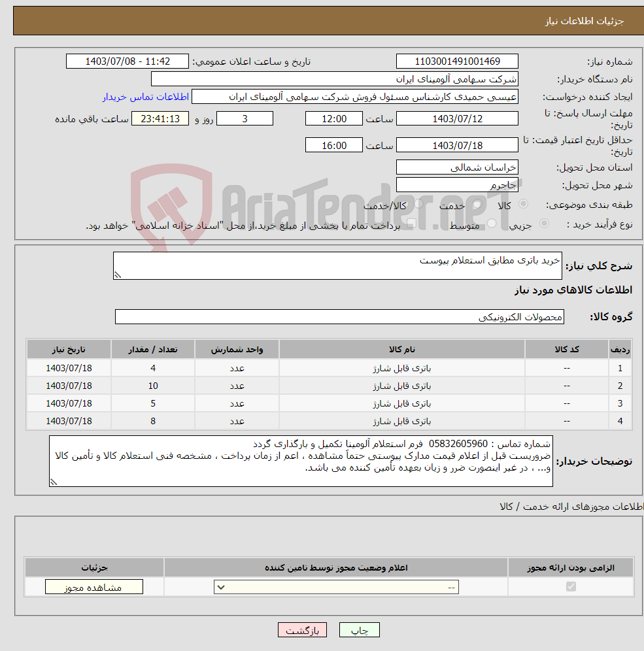644x651 pixels.
Task: Click باتری قابل شارژ in row 2
Action: pyautogui.click(x=402, y=386)
